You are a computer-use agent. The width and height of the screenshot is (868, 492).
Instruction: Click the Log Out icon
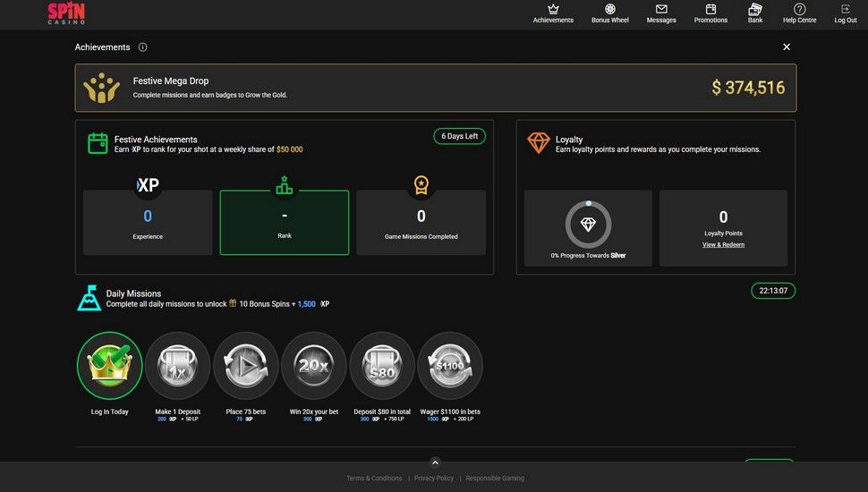[x=846, y=9]
